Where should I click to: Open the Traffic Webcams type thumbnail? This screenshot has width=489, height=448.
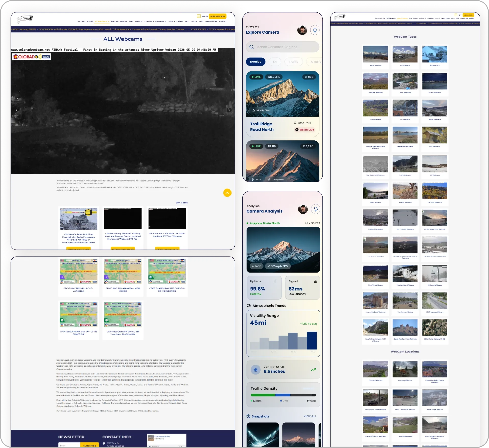(405, 164)
